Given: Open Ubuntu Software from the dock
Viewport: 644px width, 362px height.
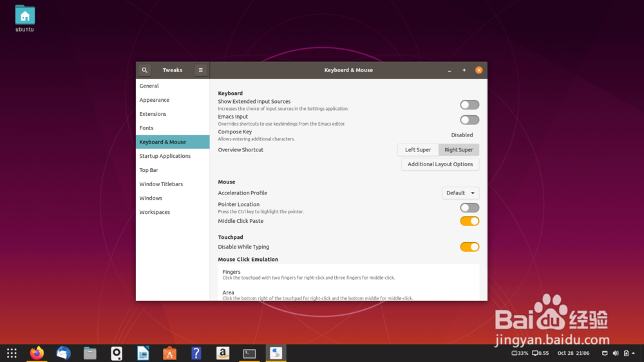Looking at the screenshot, I should (169, 353).
